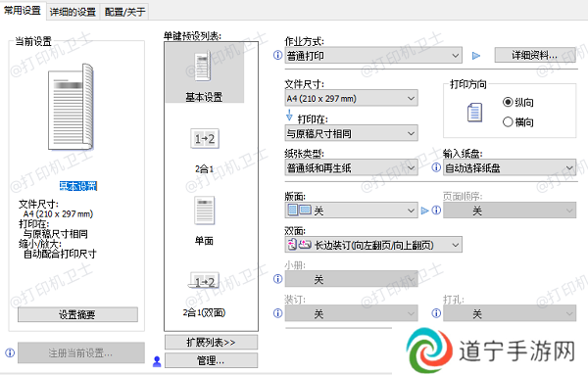Open the 装订 dropdown
Screen dimensions: 588x375
(x=351, y=313)
